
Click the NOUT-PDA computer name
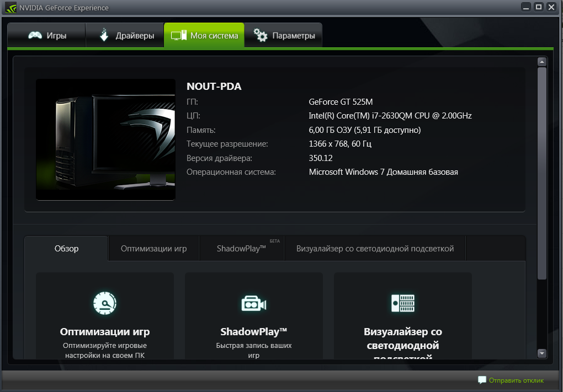click(214, 87)
